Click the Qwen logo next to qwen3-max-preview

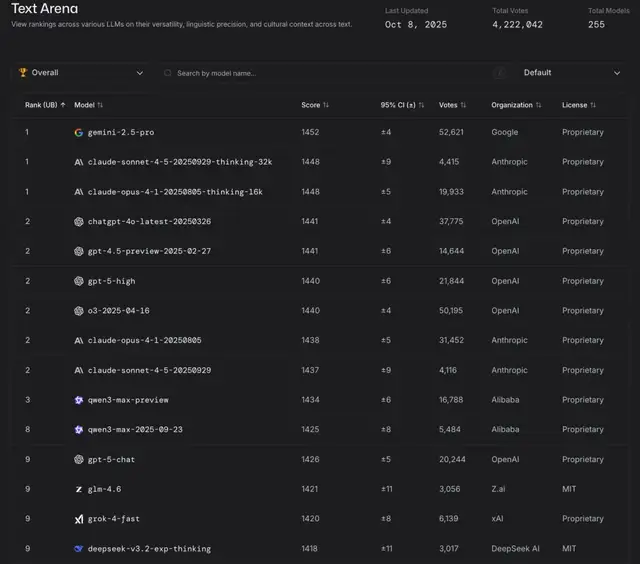pyautogui.click(x=79, y=400)
